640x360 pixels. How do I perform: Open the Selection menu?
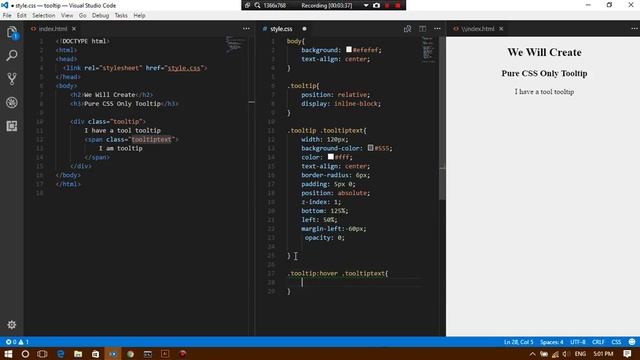point(44,16)
